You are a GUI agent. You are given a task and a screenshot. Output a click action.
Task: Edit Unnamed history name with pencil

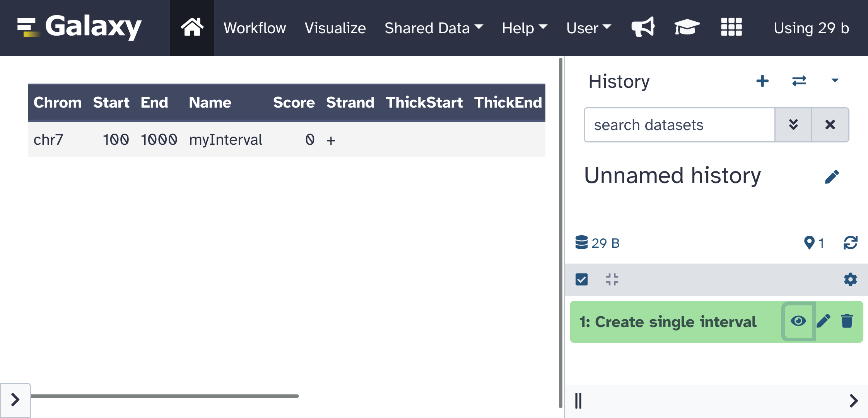click(x=832, y=176)
